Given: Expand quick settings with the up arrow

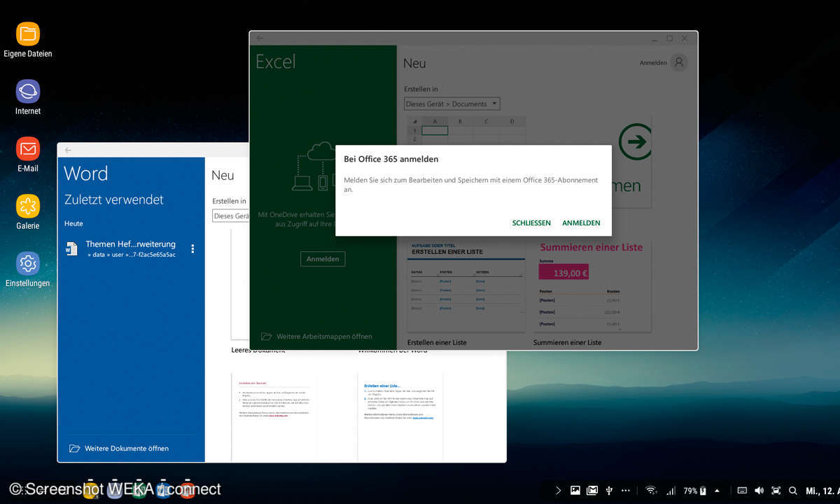Looking at the screenshot, I should click(717, 491).
